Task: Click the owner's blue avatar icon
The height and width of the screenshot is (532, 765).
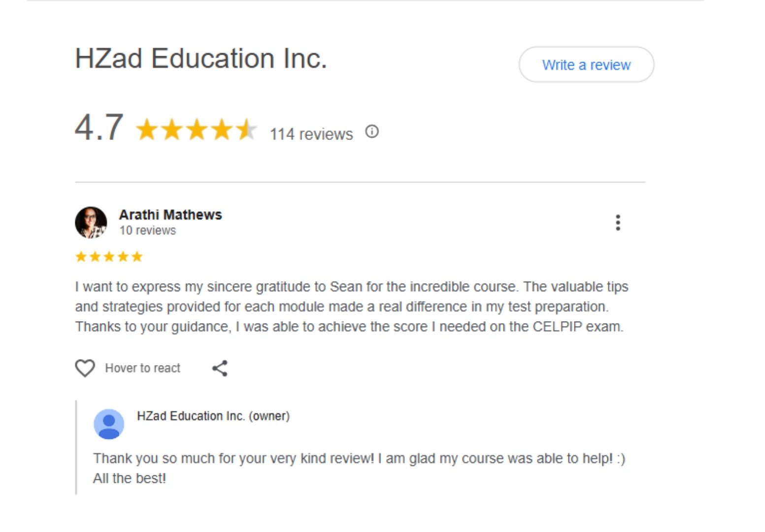Action: 109,424
